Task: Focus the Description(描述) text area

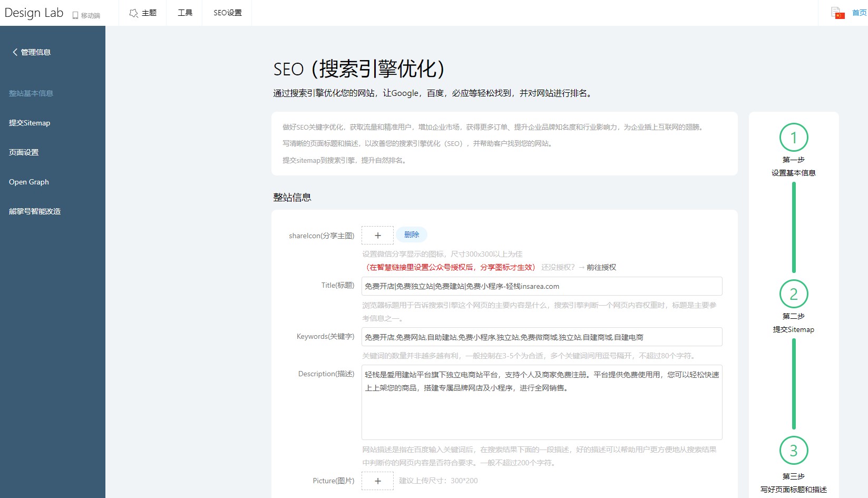Action: pos(542,402)
